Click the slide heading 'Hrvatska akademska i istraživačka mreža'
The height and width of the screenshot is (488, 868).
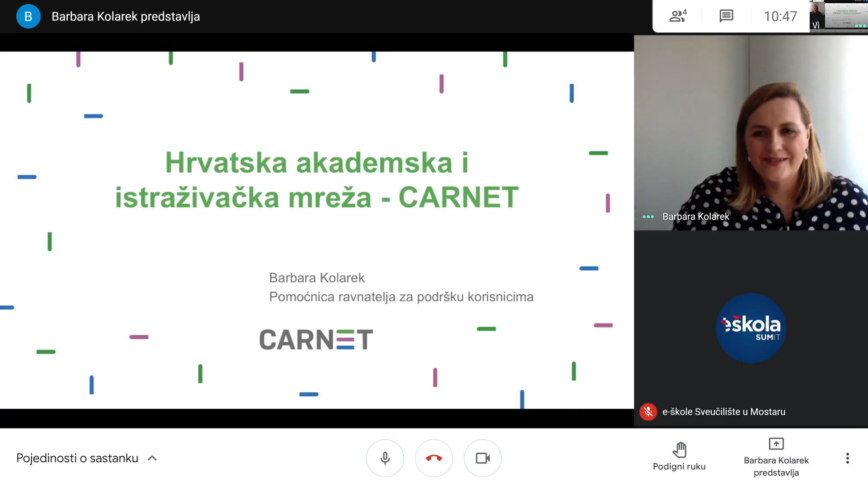click(x=316, y=180)
